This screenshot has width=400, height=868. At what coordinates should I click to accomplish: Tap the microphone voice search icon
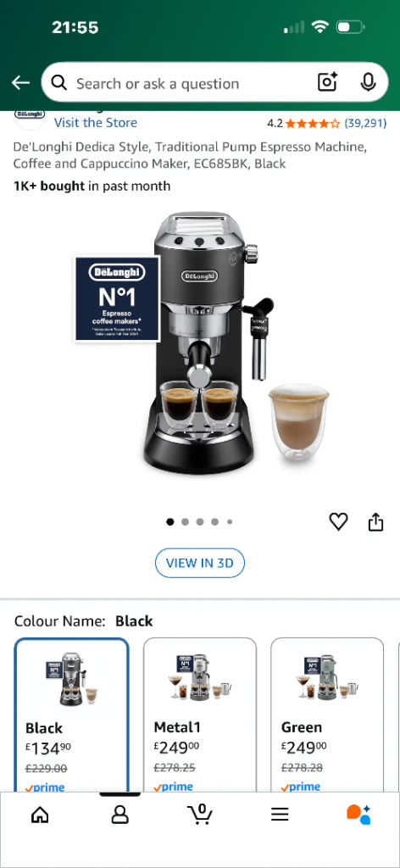[x=368, y=83]
